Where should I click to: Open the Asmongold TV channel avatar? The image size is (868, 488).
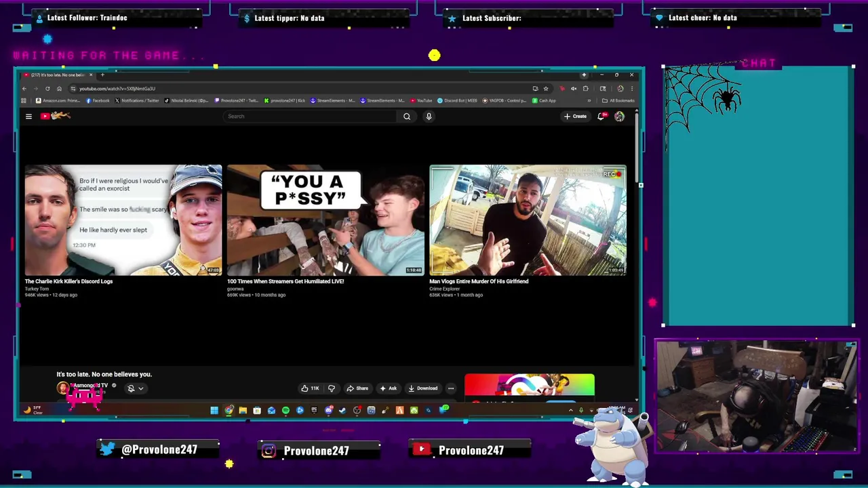coord(63,388)
